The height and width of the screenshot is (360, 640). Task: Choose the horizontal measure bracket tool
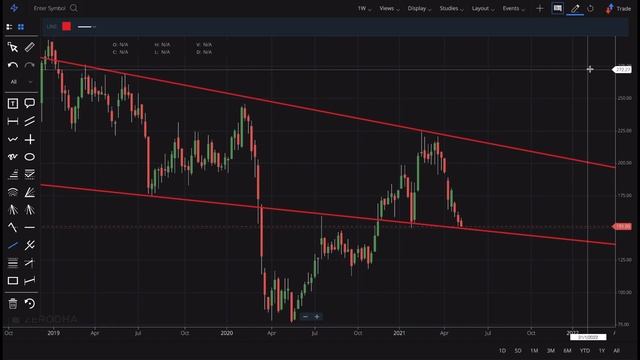[13, 121]
